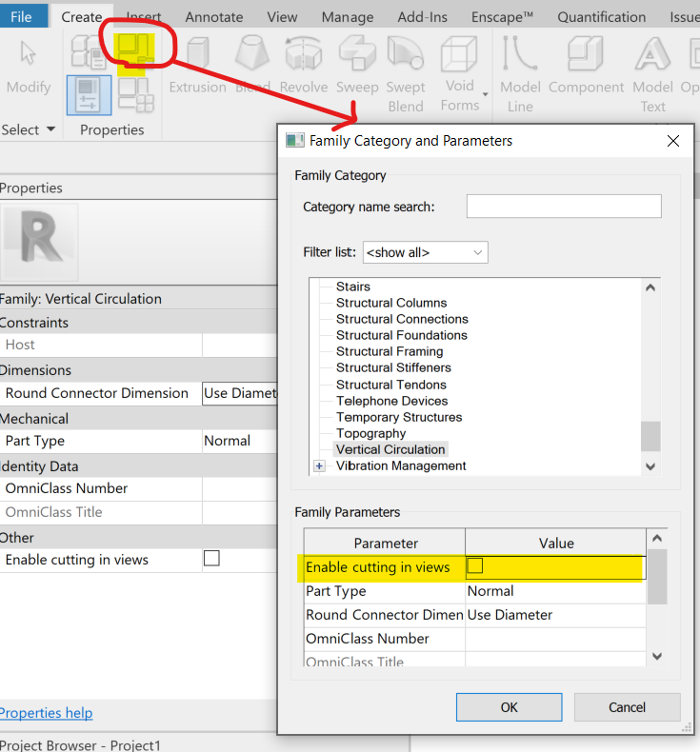Open the Properties help link
Image resolution: width=700 pixels, height=752 pixels.
[46, 713]
